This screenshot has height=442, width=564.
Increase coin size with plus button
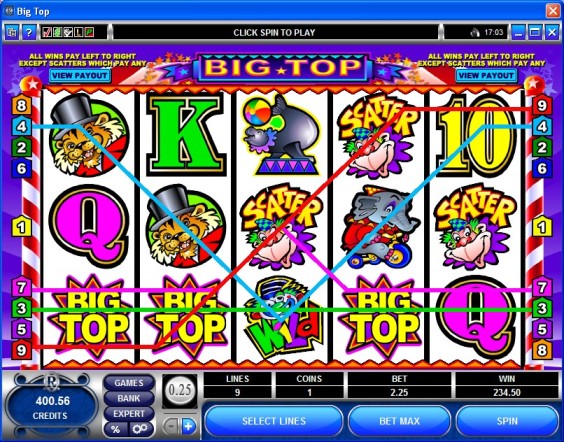[x=188, y=427]
